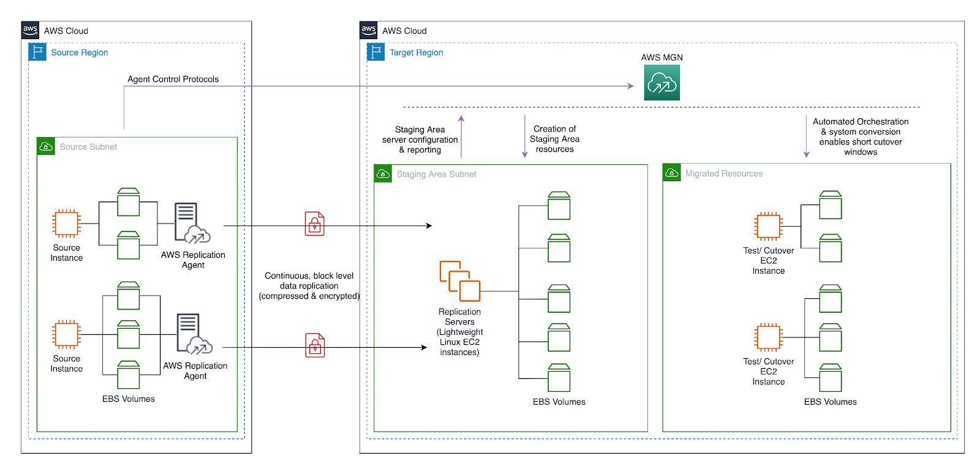Click the 'Agent Control Protocols' label
The width and height of the screenshot is (980, 469).
173,79
